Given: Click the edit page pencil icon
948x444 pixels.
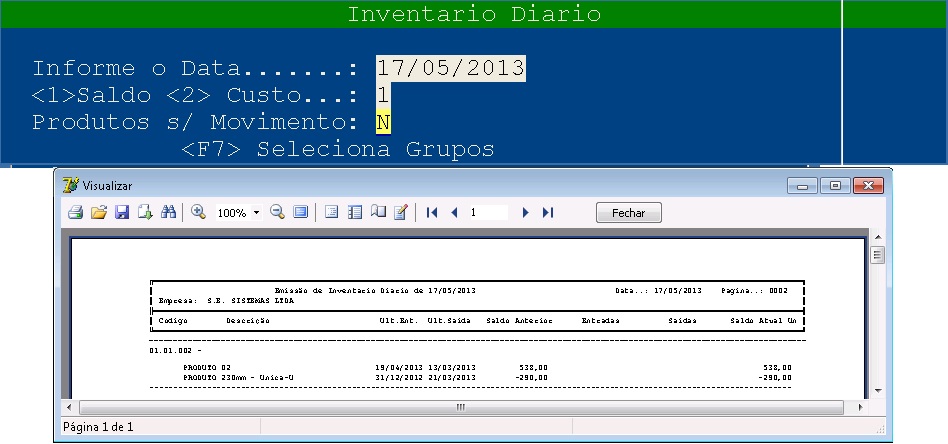Looking at the screenshot, I should pos(401,213).
